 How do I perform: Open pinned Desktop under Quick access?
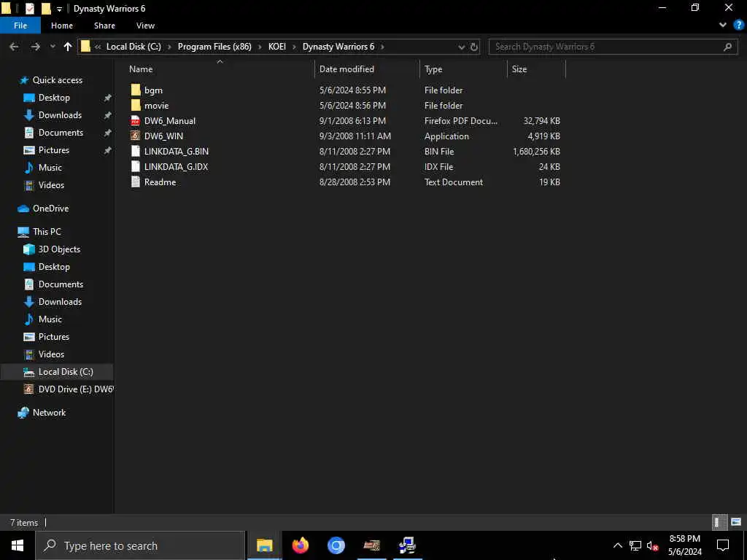54,98
